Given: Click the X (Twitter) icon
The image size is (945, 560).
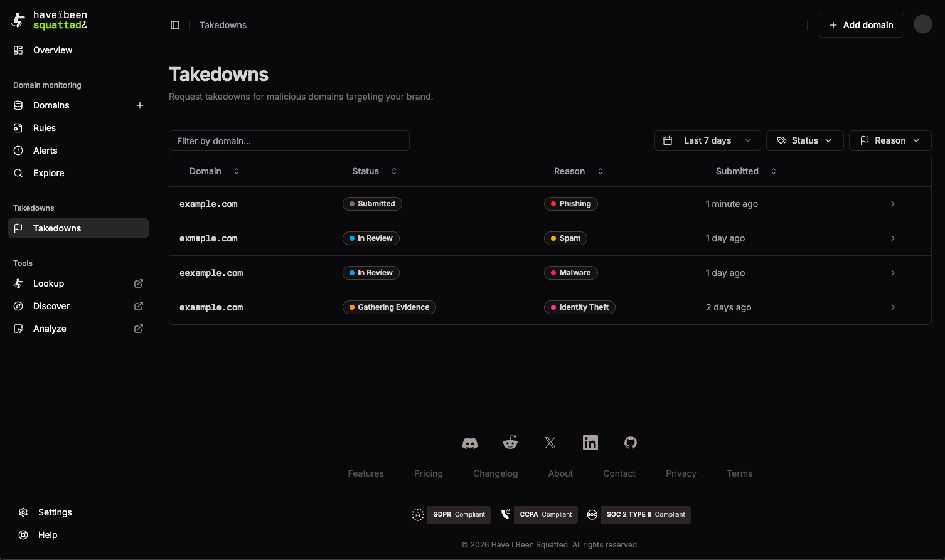Looking at the screenshot, I should (x=550, y=443).
